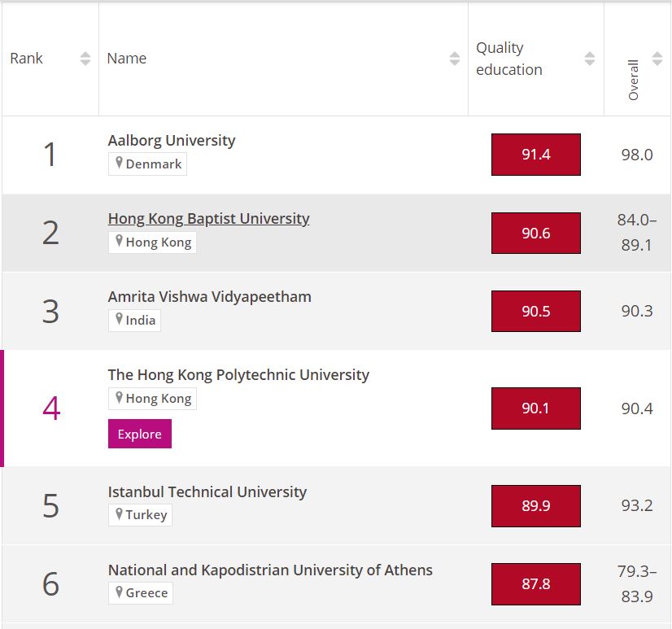Sort table by Name column arrows
This screenshot has width=672, height=629.
coord(455,59)
